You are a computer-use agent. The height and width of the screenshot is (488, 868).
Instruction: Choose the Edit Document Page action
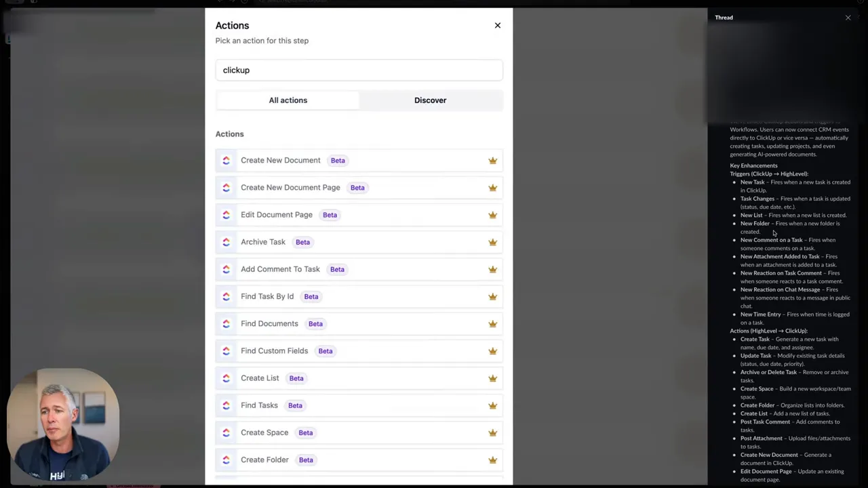coord(359,215)
